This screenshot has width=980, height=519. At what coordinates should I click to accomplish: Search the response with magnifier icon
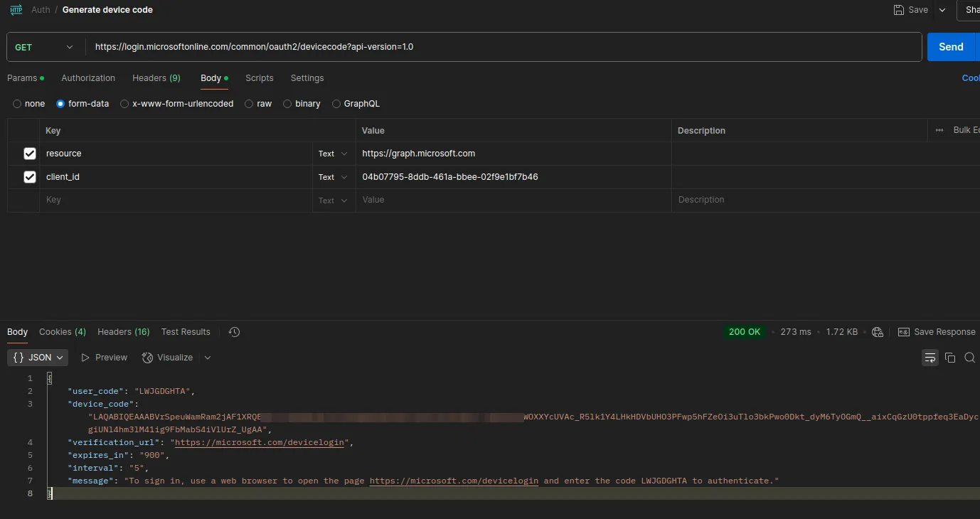(969, 358)
